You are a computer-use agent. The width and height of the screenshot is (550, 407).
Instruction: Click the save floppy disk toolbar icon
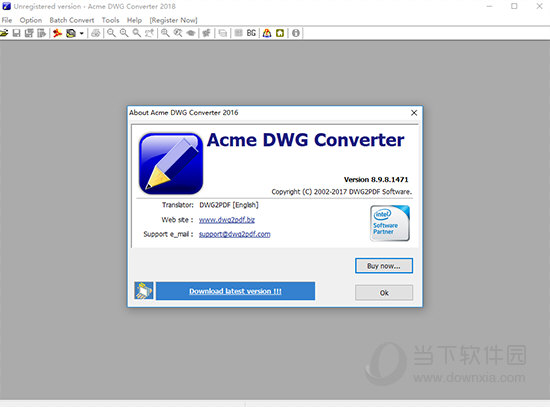tap(16, 33)
